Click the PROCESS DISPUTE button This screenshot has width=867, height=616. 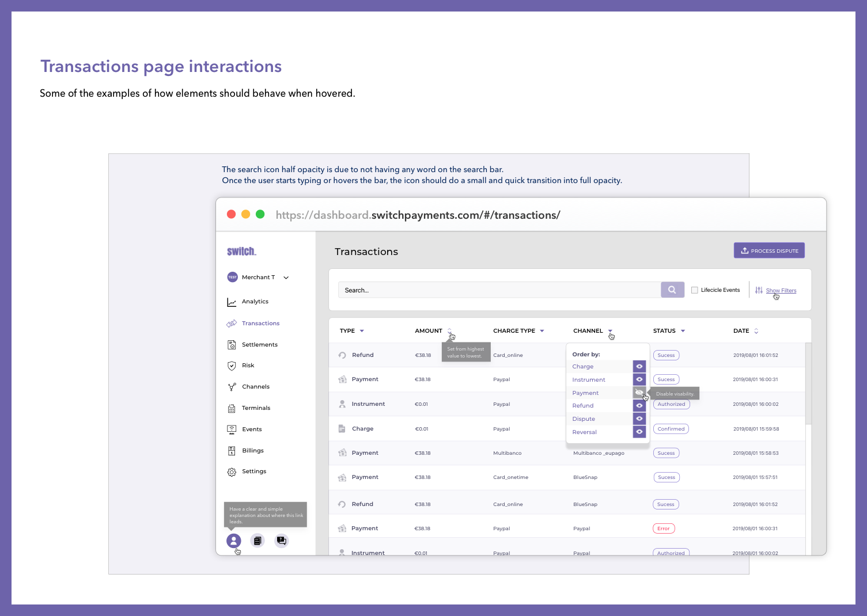pyautogui.click(x=769, y=250)
